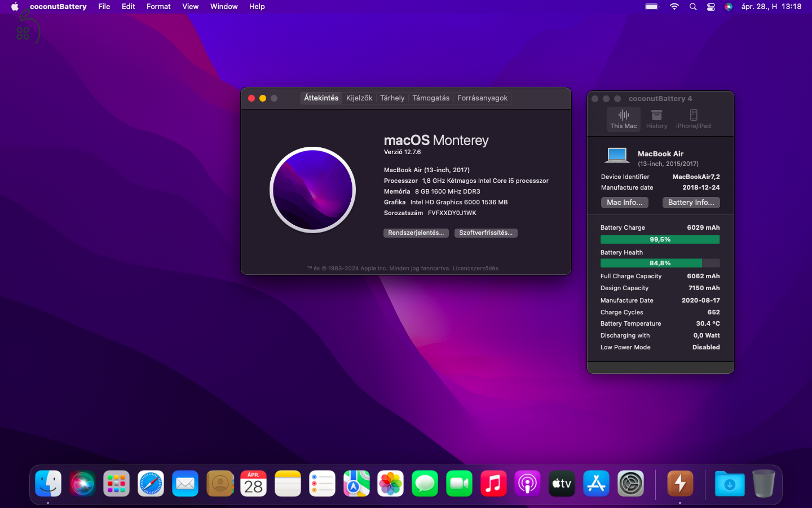Open Trash in the dock
The image size is (812, 508).
(x=764, y=484)
